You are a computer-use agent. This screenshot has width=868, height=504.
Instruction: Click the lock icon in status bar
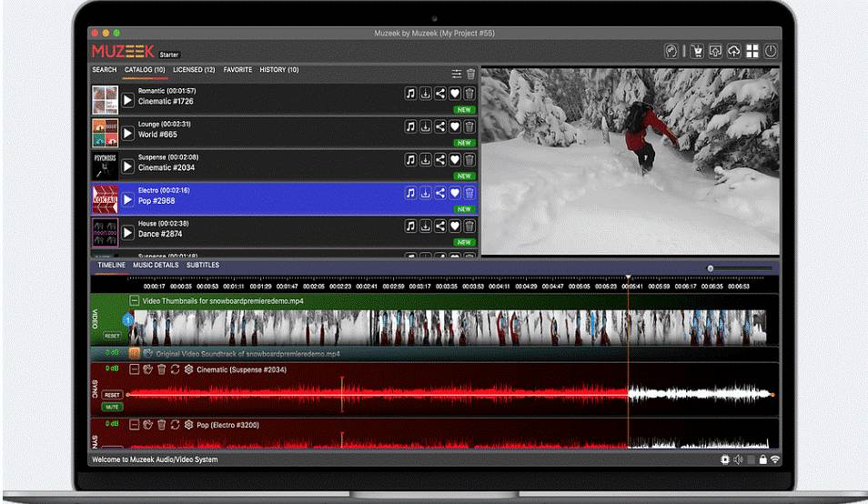(x=762, y=459)
